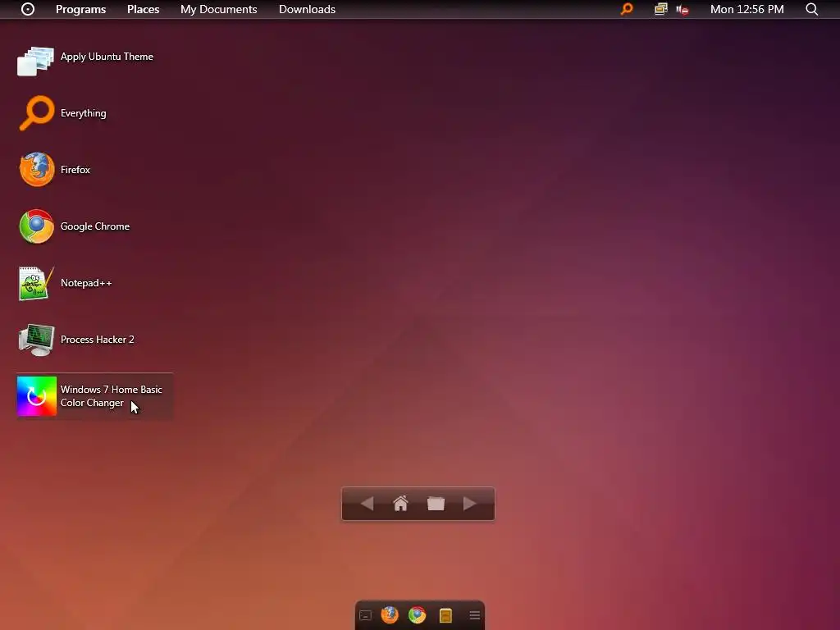Image resolution: width=840 pixels, height=630 pixels.
Task: Open the My Documents menu
Action: pyautogui.click(x=218, y=9)
